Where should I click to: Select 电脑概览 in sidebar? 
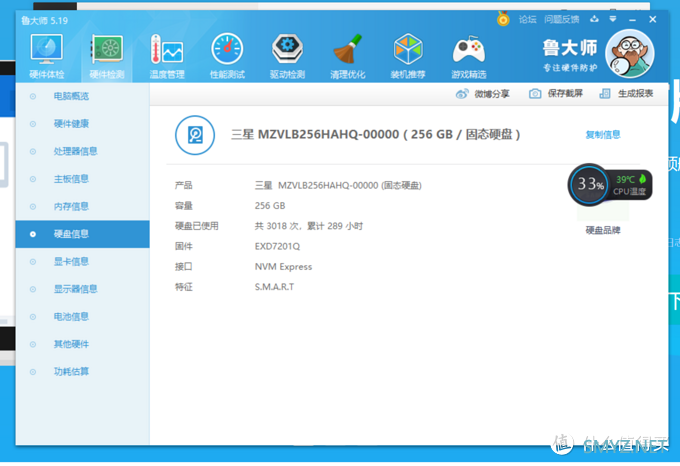pos(82,96)
